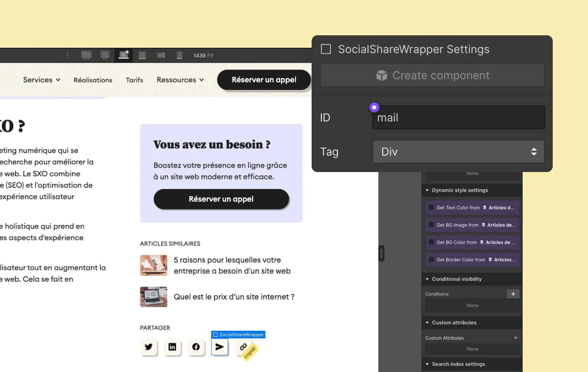Screen dimensions: 588x372
Task: Collapse Search index settings section
Action: point(427,364)
